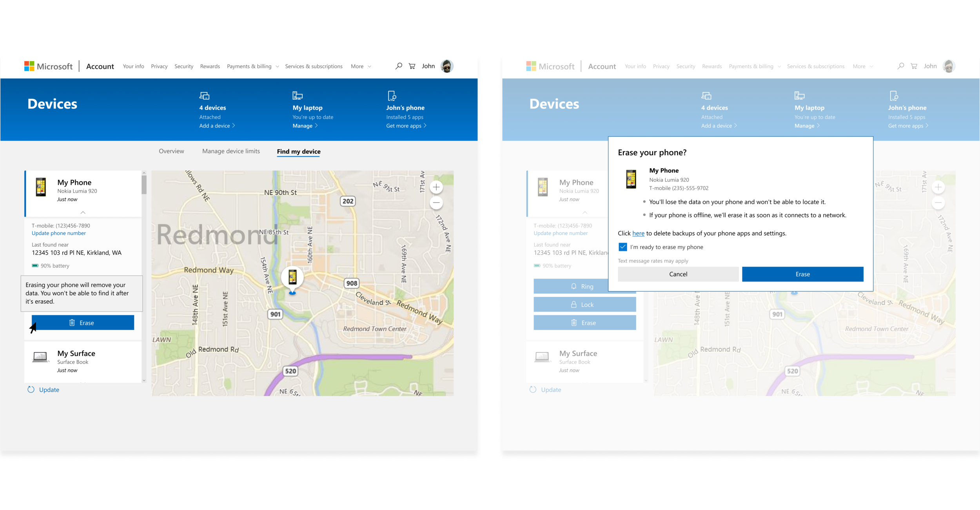
Task: Click the address "12345 103 rd Pl NE, Kirkland, WA"
Action: (x=77, y=253)
